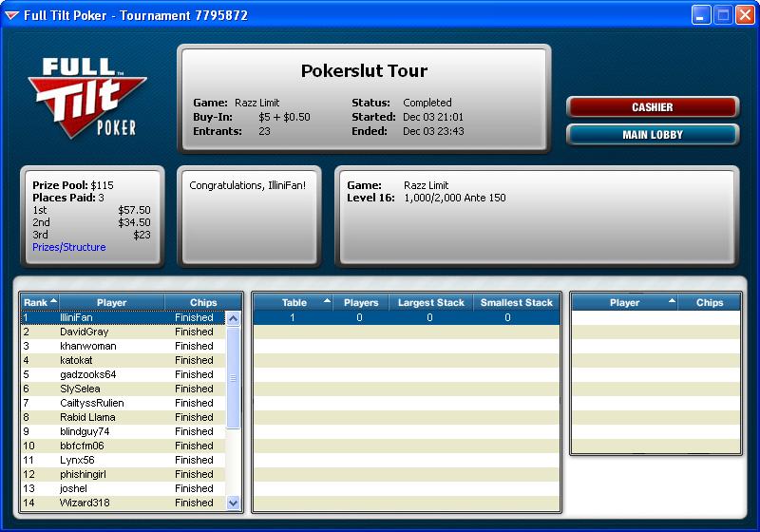760x532 pixels.
Task: Click the Buy-In $5 + $0.50 value
Action: [284, 117]
